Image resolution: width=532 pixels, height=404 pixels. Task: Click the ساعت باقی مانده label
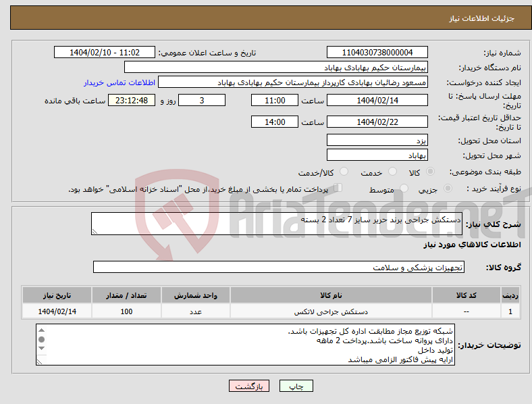(75, 101)
